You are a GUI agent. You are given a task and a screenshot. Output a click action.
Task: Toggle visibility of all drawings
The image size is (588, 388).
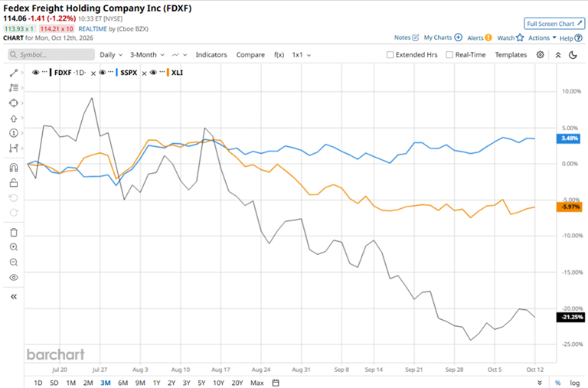[14, 277]
